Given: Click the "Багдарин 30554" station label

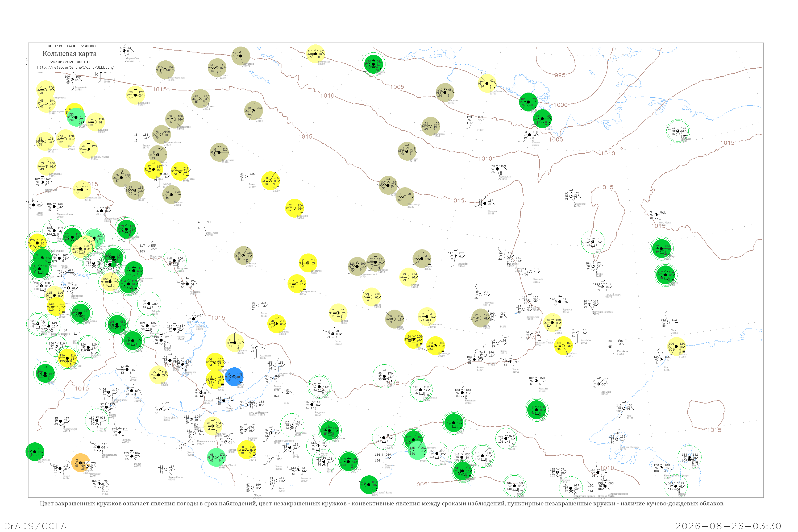Looking at the screenshot, I should [320, 414].
